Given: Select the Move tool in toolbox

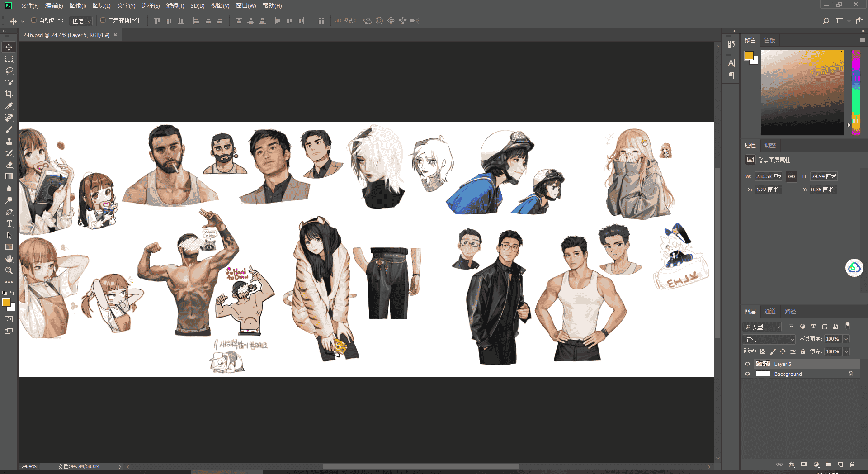Looking at the screenshot, I should (9, 47).
